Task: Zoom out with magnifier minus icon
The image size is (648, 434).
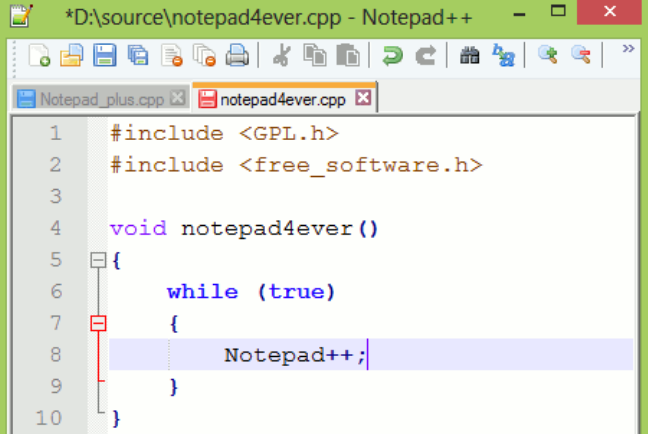Action: tap(581, 55)
